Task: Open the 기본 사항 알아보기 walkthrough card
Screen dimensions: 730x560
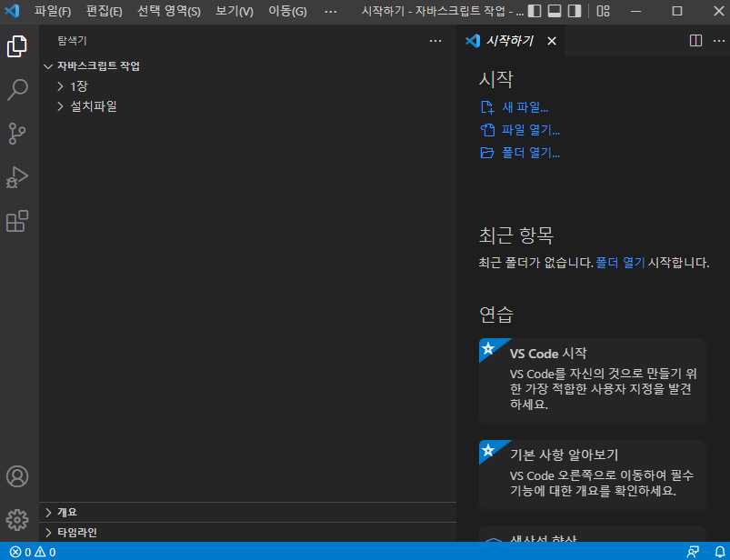Action: pos(593,475)
